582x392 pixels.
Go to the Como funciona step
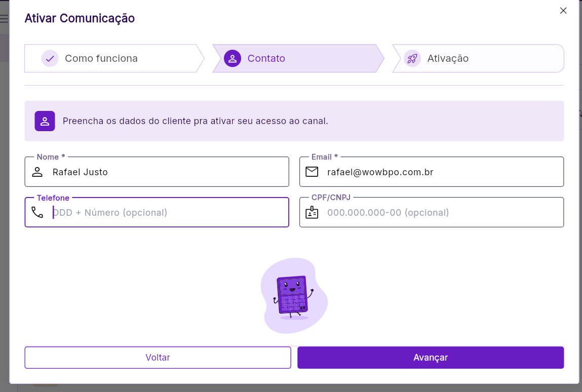click(x=101, y=59)
